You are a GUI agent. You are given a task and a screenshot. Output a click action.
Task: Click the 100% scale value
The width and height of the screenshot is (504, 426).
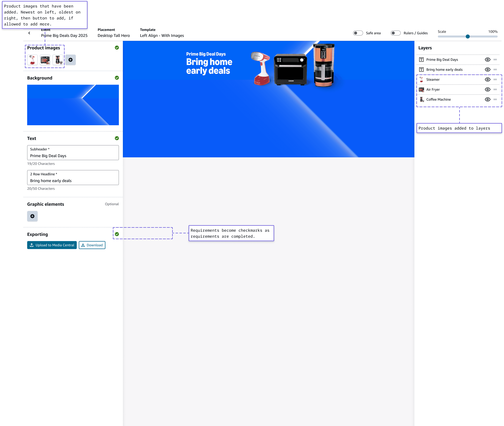tap(493, 32)
